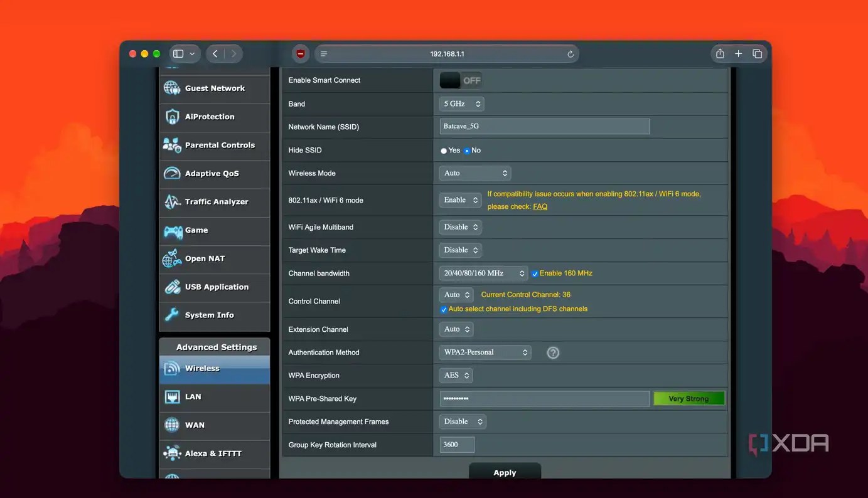
Task: Open the Safari sidebar toggle button
Action: coord(178,54)
